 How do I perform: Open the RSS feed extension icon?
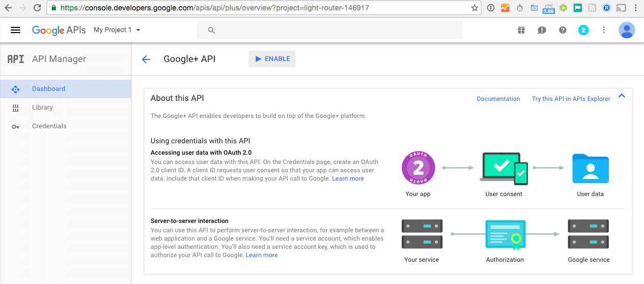(x=592, y=8)
